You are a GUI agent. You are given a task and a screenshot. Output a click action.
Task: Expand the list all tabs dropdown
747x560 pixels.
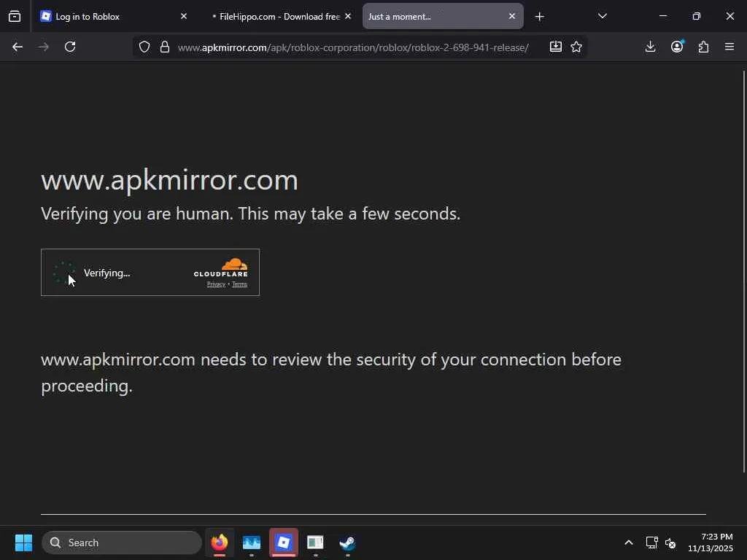tap(602, 16)
